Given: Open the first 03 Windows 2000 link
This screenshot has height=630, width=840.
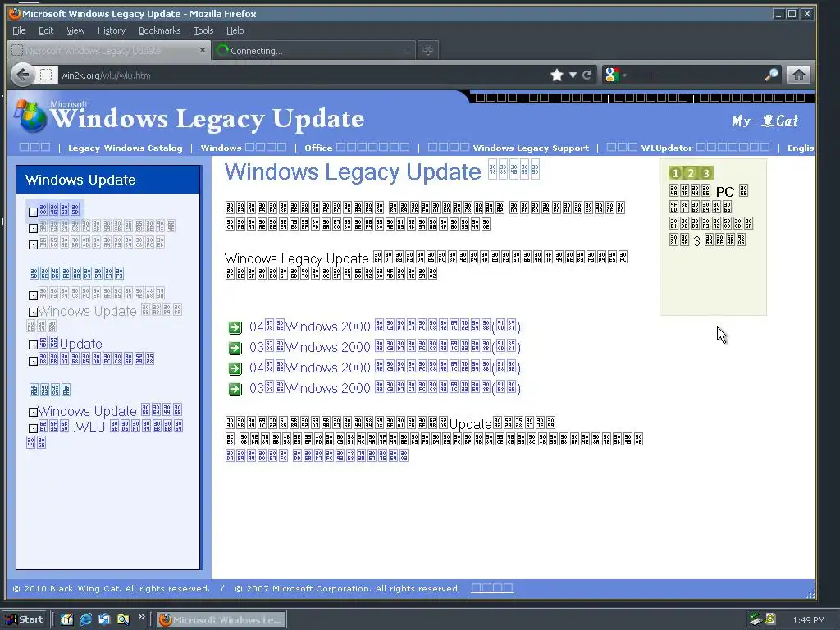Looking at the screenshot, I should pyautogui.click(x=385, y=347).
